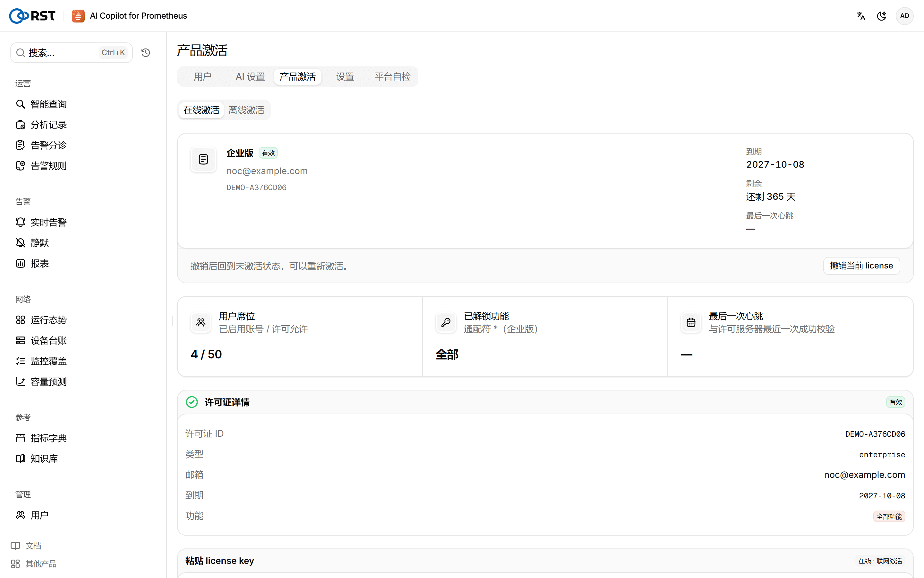Click the search history clock icon
The height and width of the screenshot is (578, 924).
click(x=145, y=53)
